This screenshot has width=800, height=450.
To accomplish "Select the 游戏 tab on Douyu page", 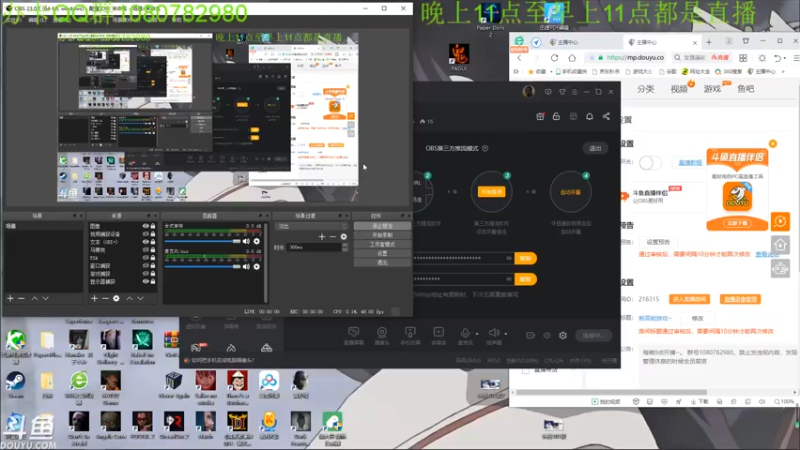I will click(712, 89).
